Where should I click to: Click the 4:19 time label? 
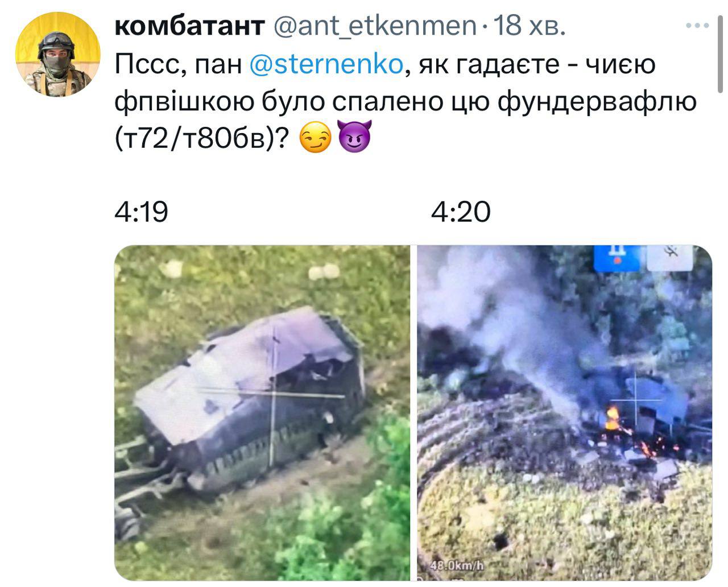(x=142, y=212)
